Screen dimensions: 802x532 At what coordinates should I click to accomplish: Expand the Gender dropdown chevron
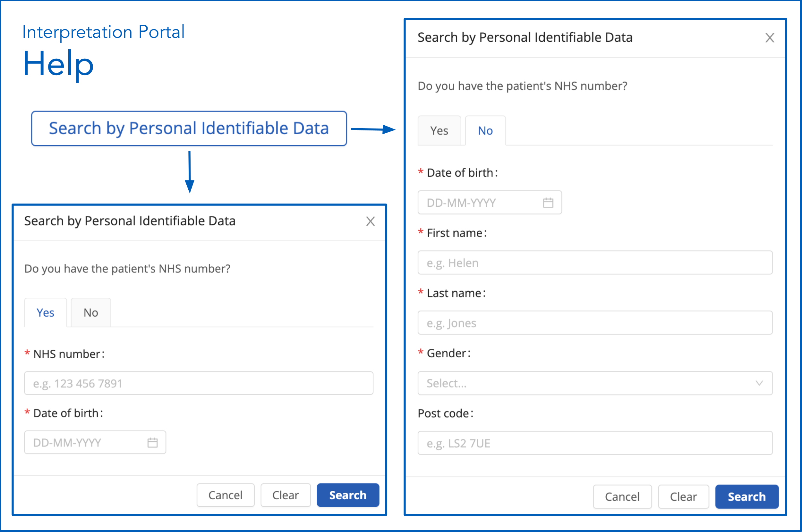[x=759, y=383]
